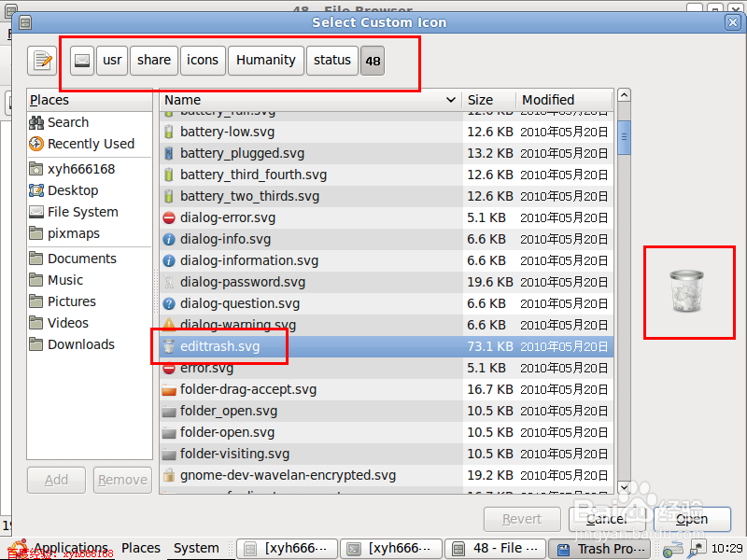This screenshot has height=560, width=747.
Task: Open the Places panel menu
Action: [141, 548]
